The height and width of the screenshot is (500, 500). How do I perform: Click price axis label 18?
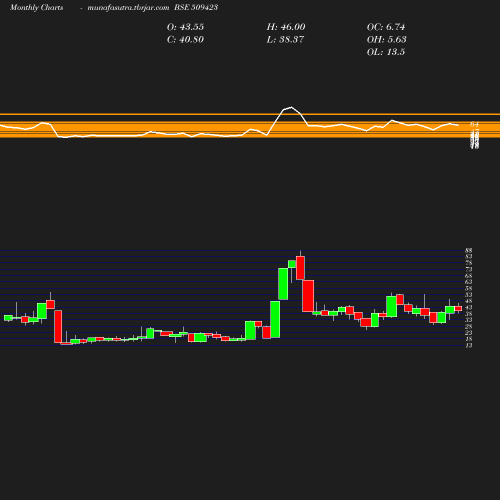click(469, 339)
